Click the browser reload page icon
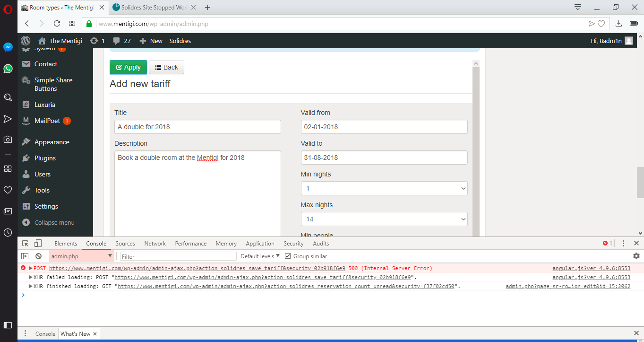The image size is (644, 342). coord(57,24)
